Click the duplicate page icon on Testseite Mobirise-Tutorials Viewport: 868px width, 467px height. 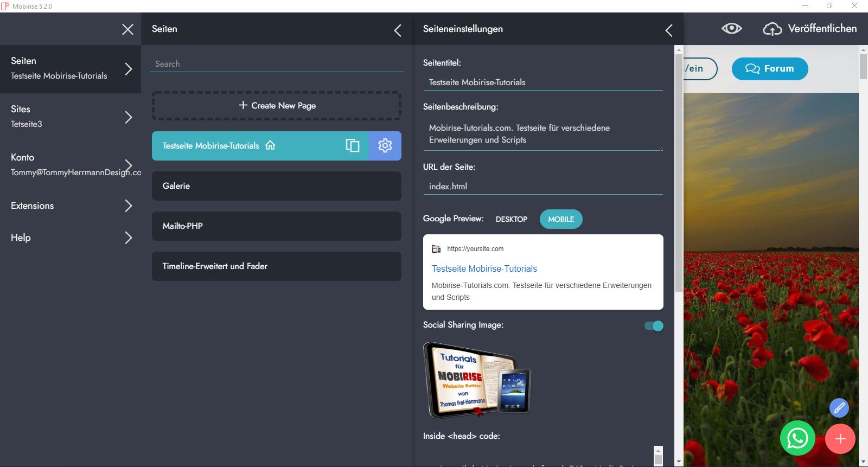pyautogui.click(x=352, y=145)
